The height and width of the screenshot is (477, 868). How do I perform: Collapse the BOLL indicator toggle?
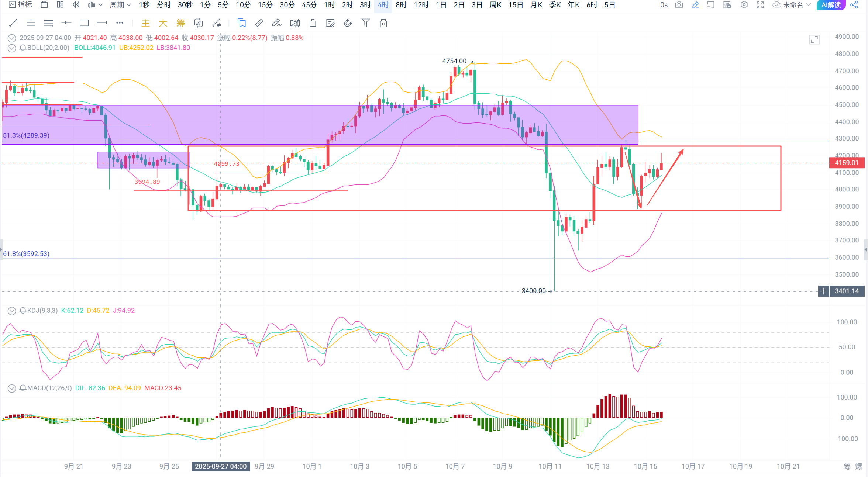(x=12, y=48)
